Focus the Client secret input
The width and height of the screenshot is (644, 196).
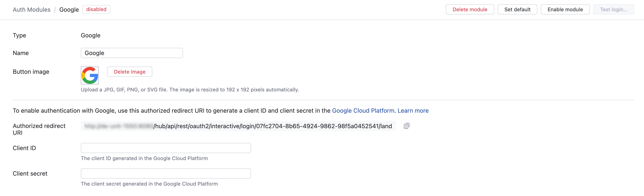(166, 173)
